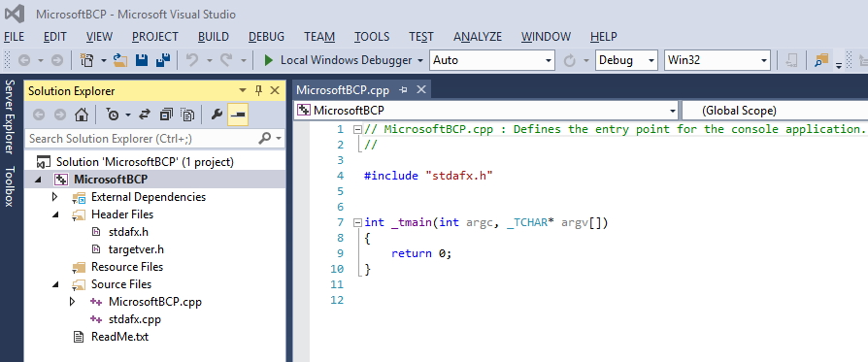The height and width of the screenshot is (362, 868).
Task: Select stdafx.h in Header Files
Action: click(x=128, y=232)
